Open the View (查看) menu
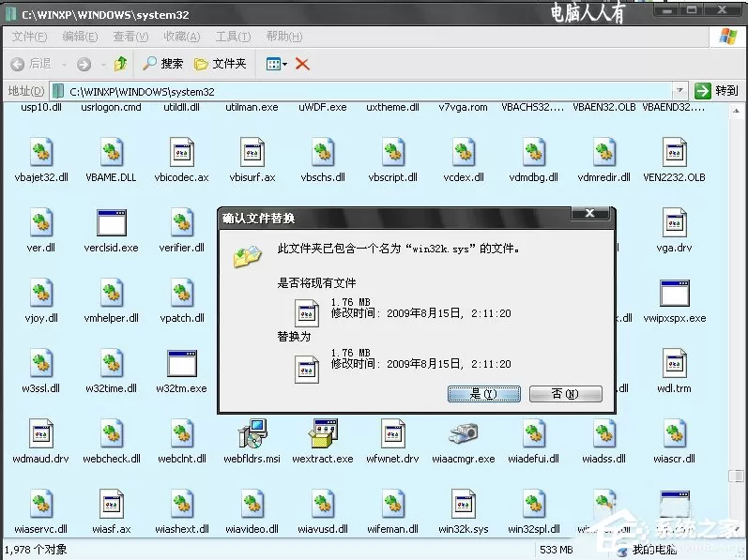The image size is (748, 560). tap(130, 37)
